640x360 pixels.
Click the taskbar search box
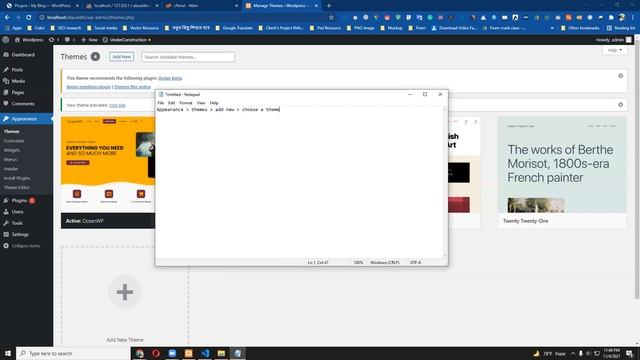[x=73, y=353]
